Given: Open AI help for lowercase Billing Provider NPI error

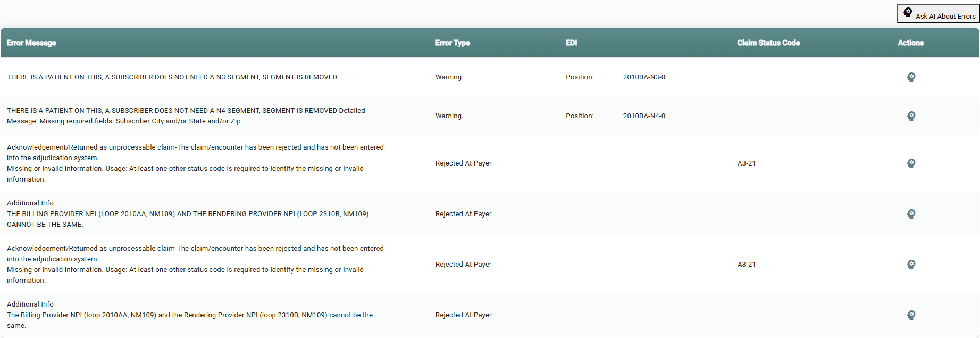Looking at the screenshot, I should 911,315.
